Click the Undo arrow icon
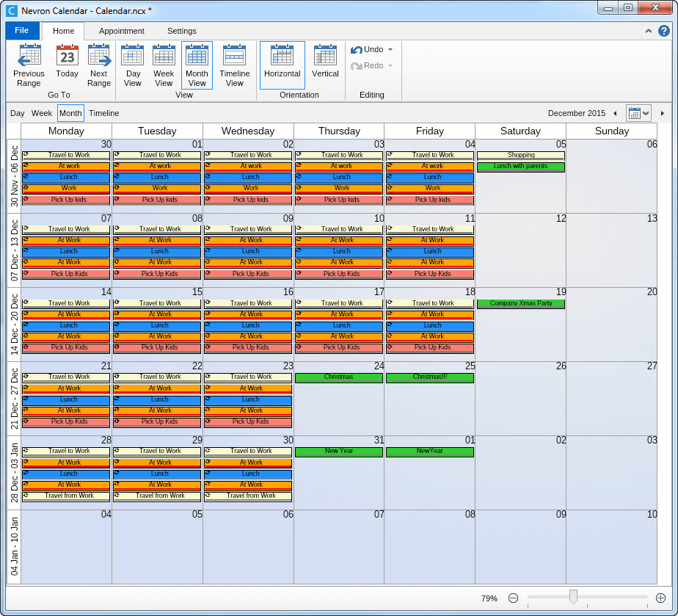Image resolution: width=678 pixels, height=616 pixels. click(357, 50)
